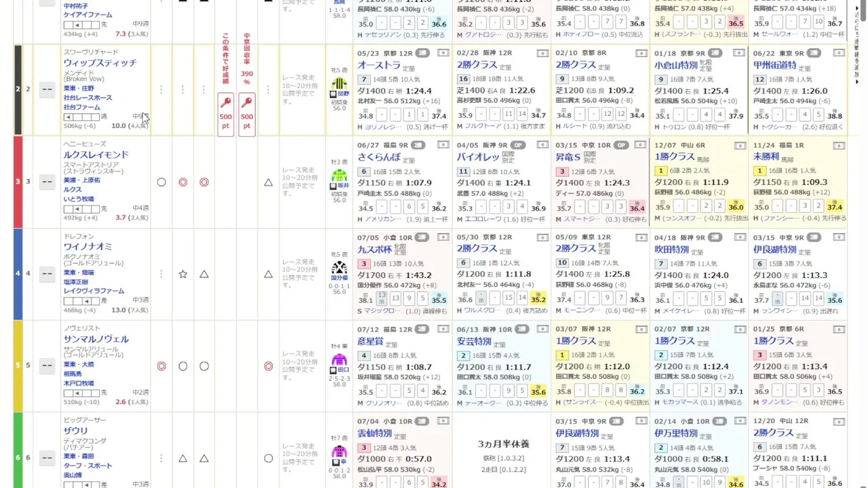Open the mark dropdown for ワイノナオミ
This screenshot has width=868, height=488.
coord(47,274)
